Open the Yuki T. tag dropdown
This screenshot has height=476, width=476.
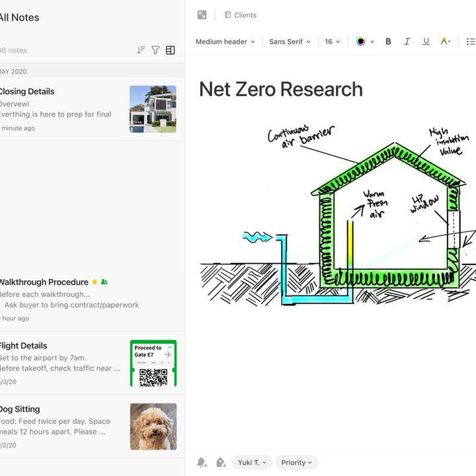252,462
